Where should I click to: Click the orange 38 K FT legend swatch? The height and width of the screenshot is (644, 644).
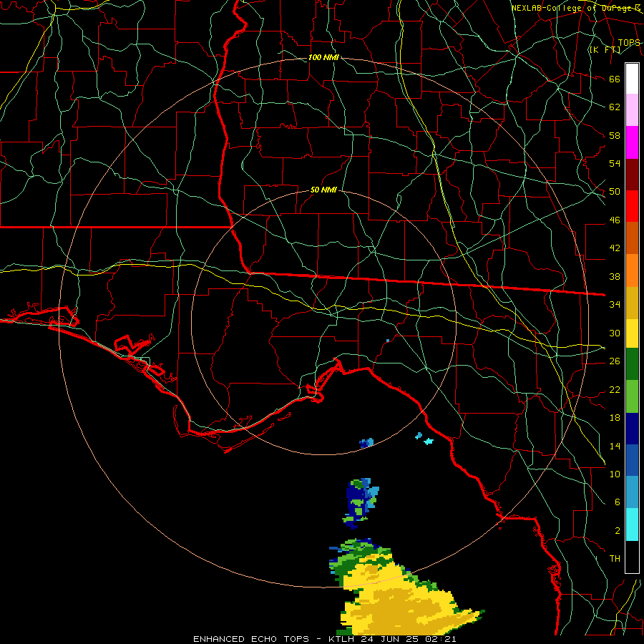click(x=632, y=270)
